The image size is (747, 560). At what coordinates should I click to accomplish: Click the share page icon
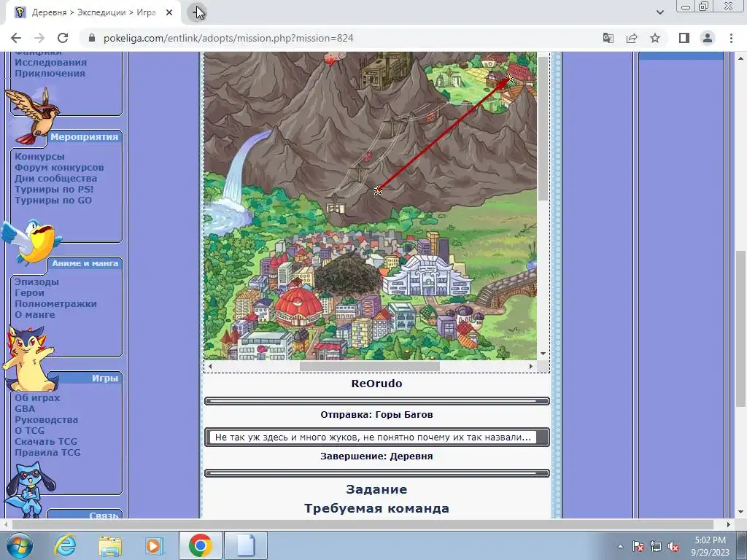(632, 38)
